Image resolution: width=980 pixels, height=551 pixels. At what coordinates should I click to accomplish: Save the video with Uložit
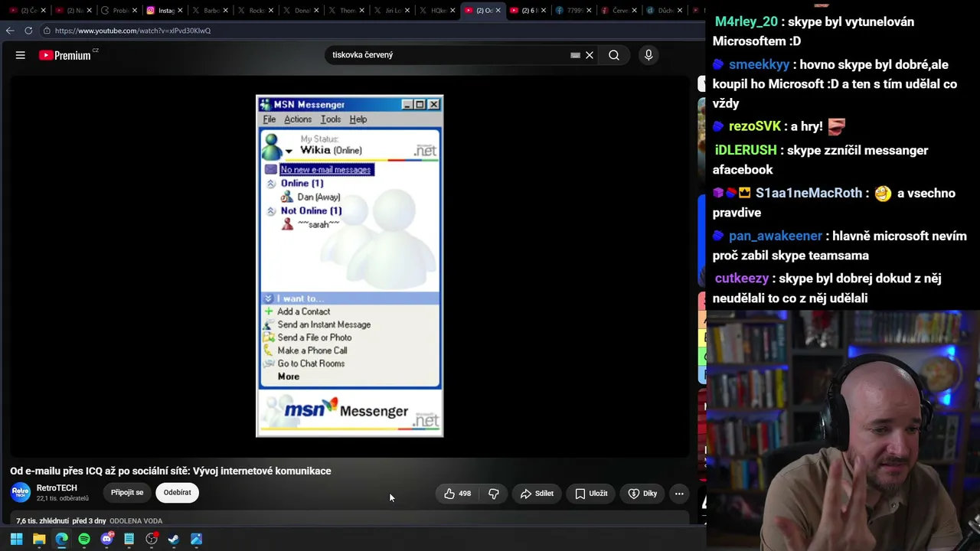591,494
